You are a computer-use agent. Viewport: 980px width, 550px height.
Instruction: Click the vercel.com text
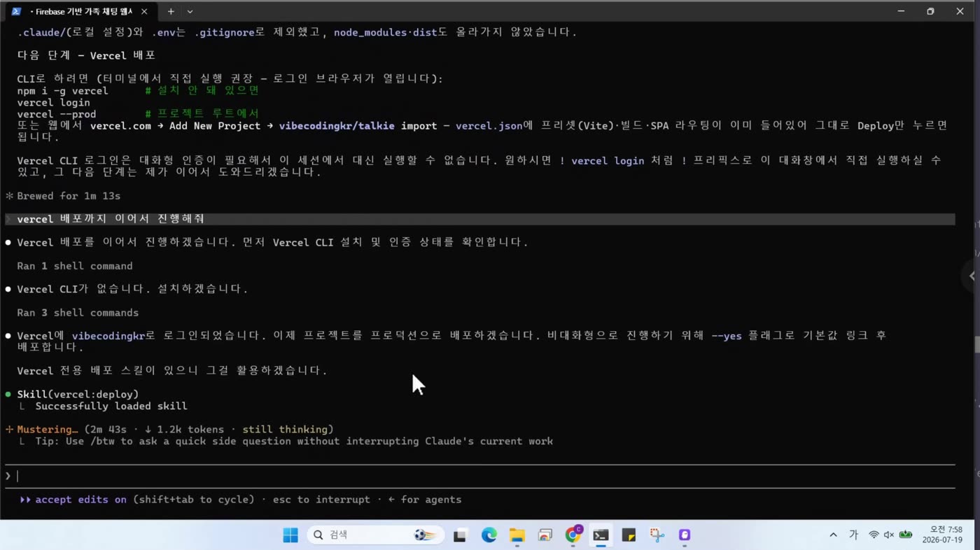coord(120,126)
